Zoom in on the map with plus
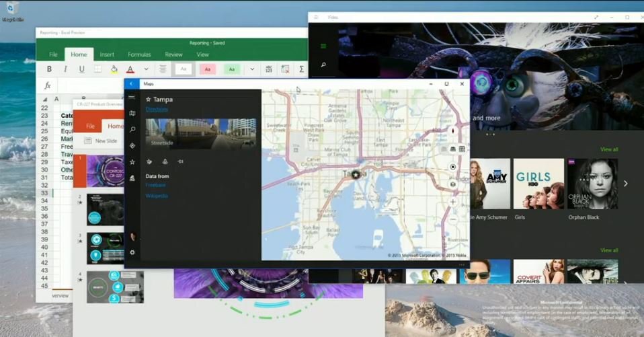 [x=453, y=202]
